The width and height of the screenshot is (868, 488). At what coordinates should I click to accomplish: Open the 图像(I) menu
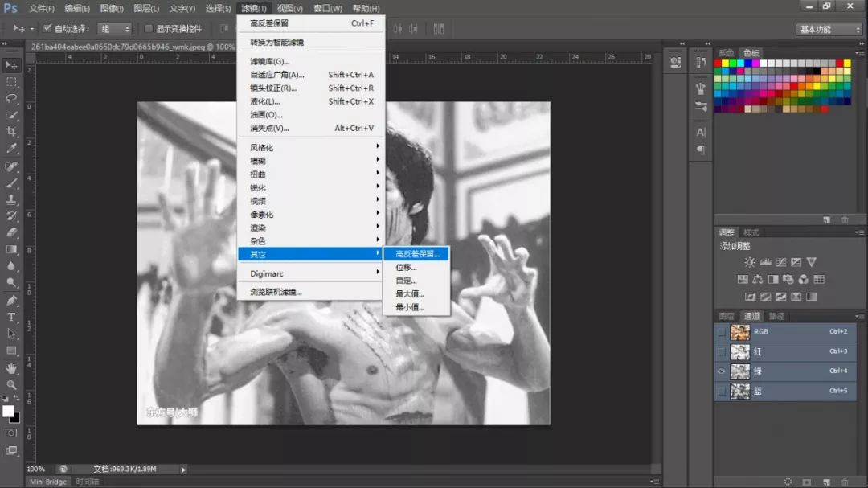pyautogui.click(x=112, y=8)
